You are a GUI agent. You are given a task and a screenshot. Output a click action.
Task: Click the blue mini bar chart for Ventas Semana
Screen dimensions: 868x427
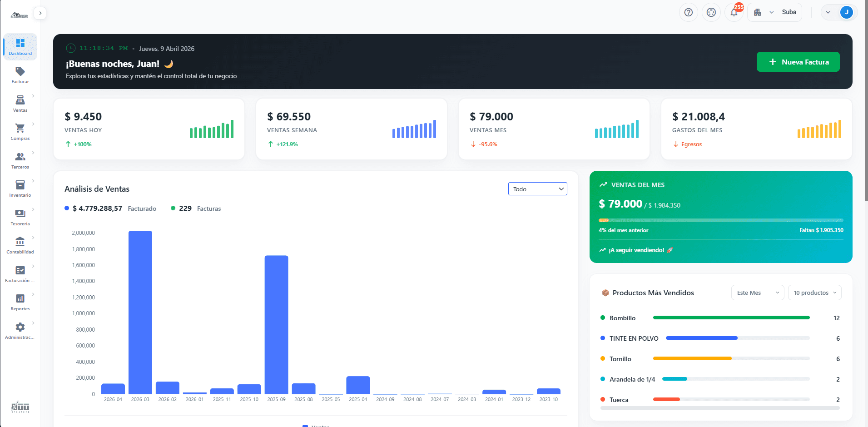click(x=414, y=129)
